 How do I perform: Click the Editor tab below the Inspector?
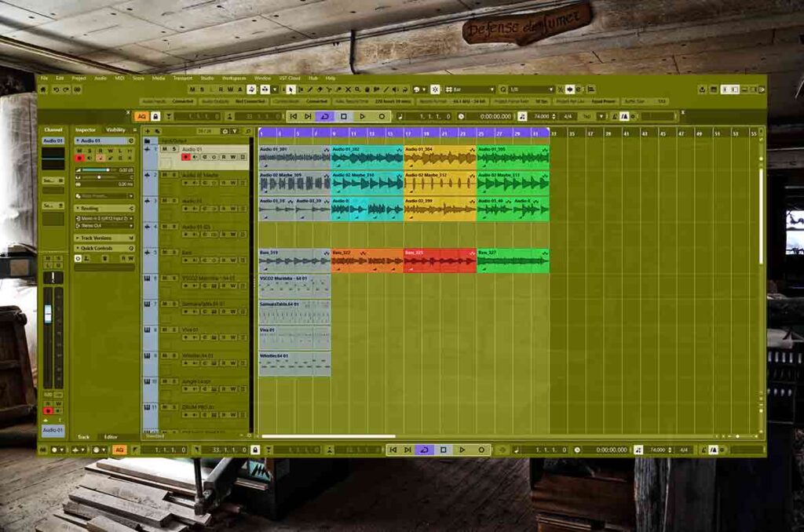[111, 436]
